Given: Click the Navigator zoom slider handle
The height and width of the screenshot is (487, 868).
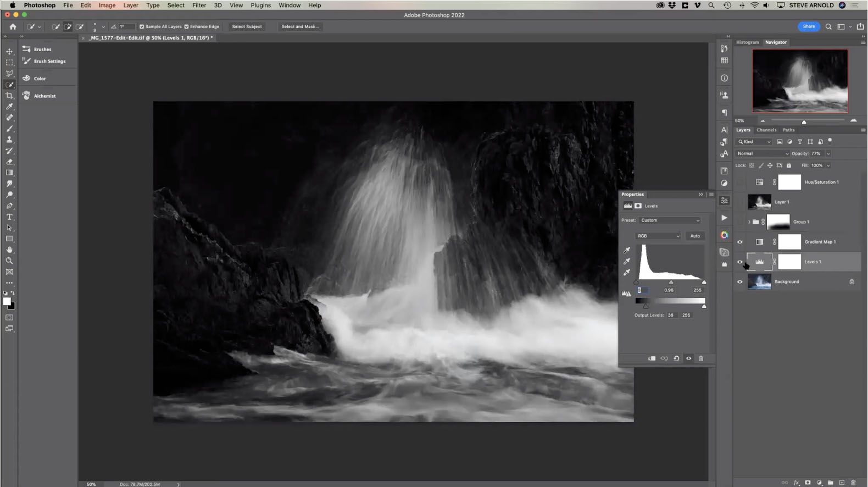Looking at the screenshot, I should [x=804, y=121].
